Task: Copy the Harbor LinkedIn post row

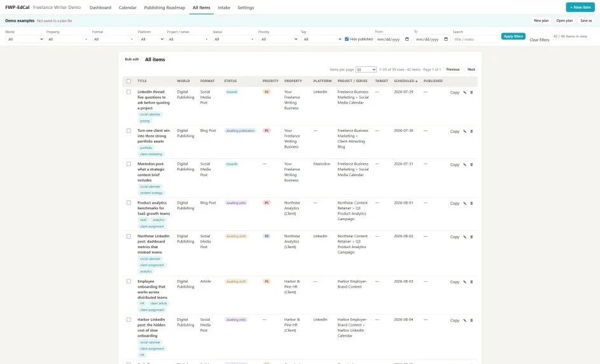Action: [x=454, y=320]
